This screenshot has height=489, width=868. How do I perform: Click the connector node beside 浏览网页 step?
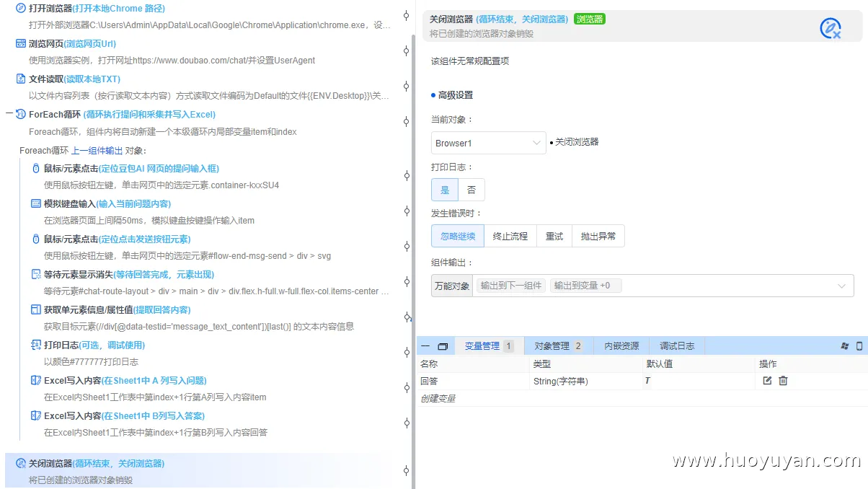click(x=406, y=50)
